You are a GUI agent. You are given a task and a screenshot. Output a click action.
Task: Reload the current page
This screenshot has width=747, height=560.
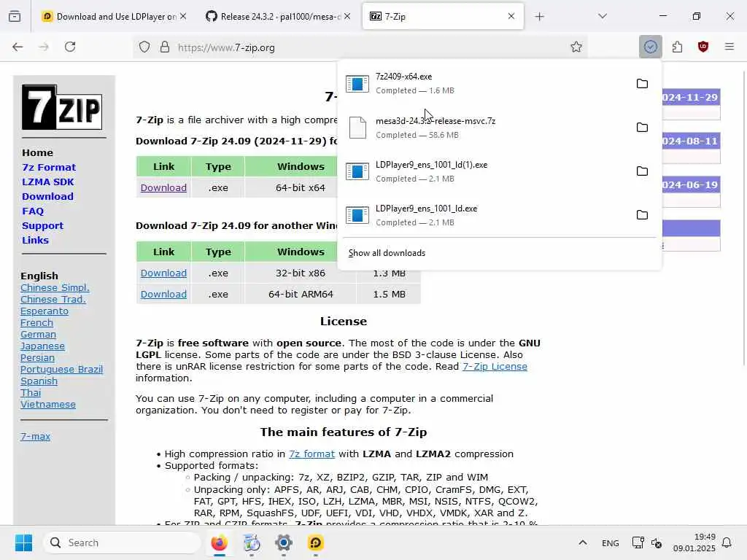tap(70, 47)
